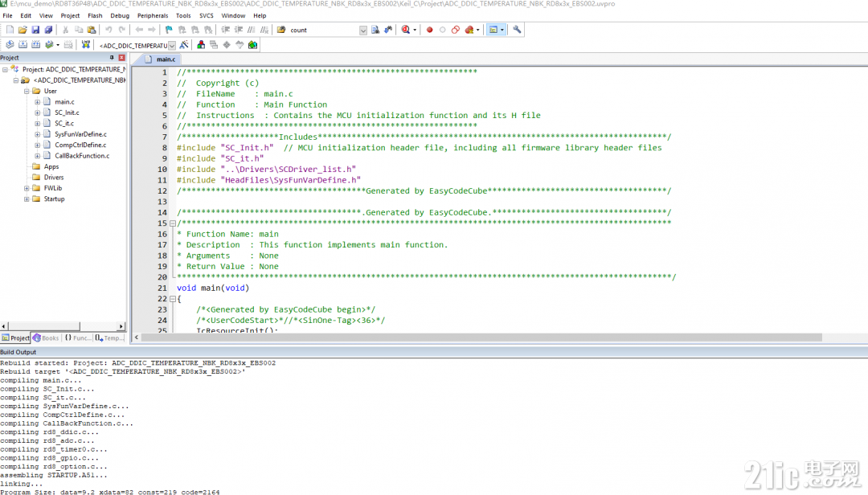Expand the FWLib folder
The height and width of the screenshot is (495, 868).
click(x=27, y=188)
